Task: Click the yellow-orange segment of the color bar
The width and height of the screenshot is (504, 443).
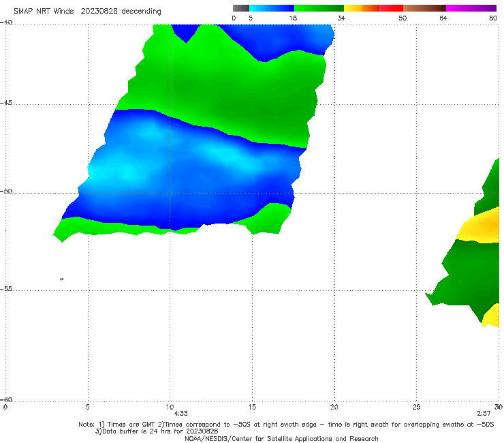Action: click(x=362, y=8)
